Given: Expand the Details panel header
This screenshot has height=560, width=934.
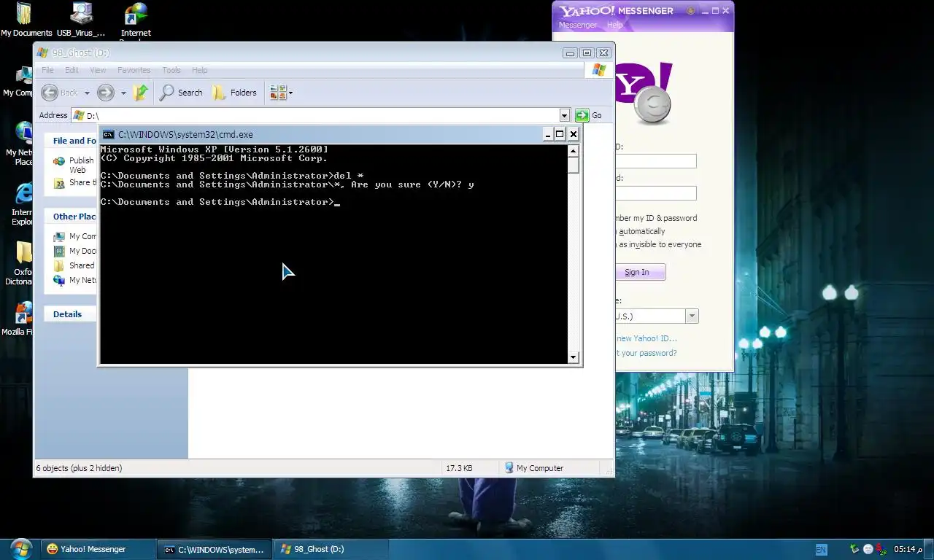Looking at the screenshot, I should click(71, 314).
